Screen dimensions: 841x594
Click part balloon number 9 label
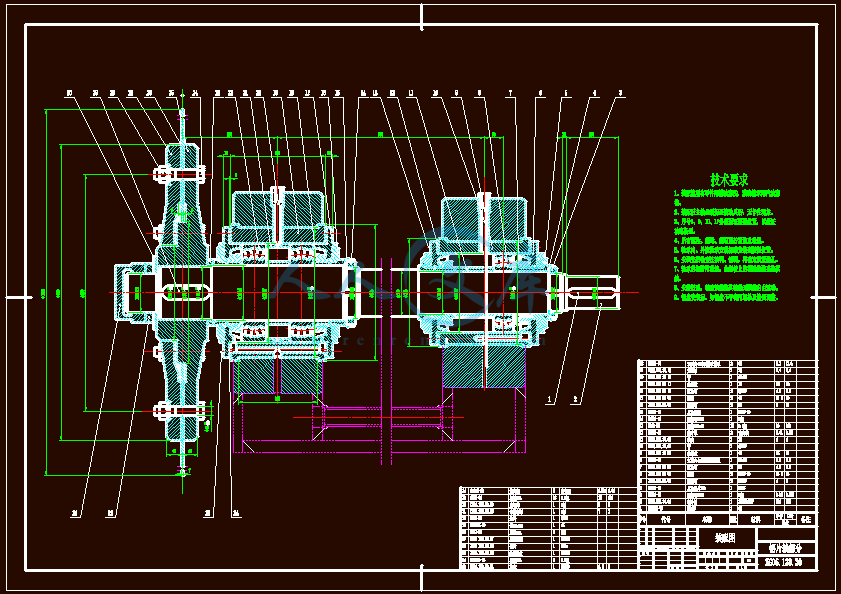(457, 93)
